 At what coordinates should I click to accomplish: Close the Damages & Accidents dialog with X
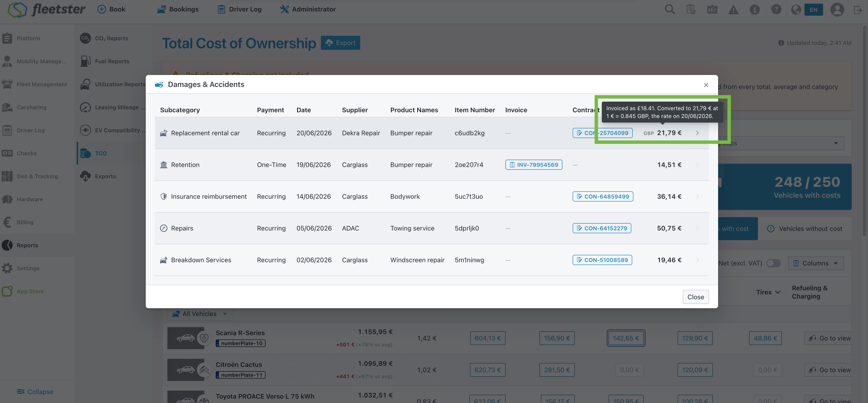pyautogui.click(x=706, y=85)
